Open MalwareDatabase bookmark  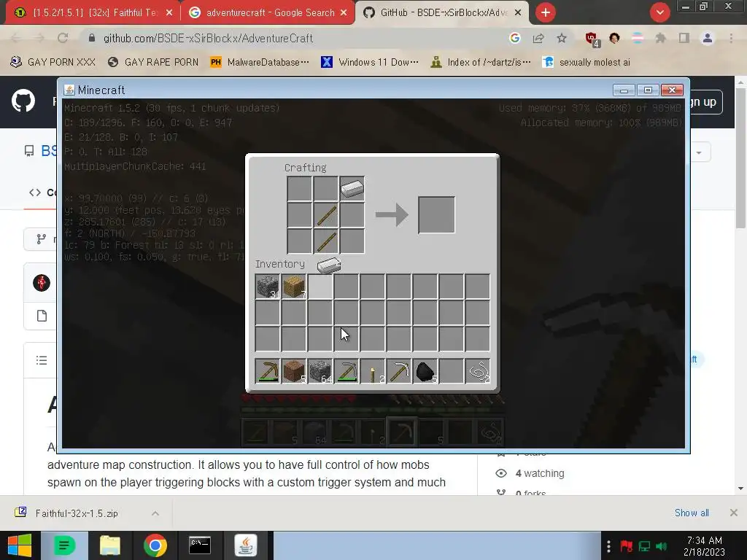tap(260, 62)
